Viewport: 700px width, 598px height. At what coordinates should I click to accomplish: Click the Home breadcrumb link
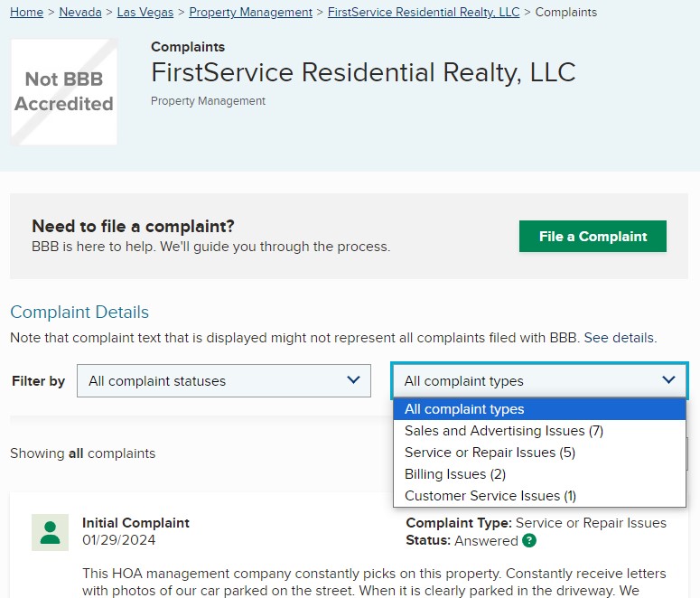click(26, 12)
